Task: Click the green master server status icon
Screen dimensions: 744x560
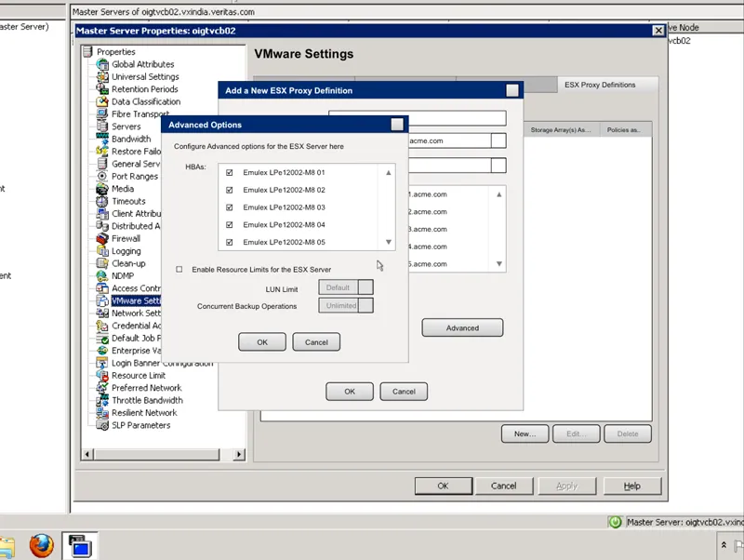Action: 615,522
